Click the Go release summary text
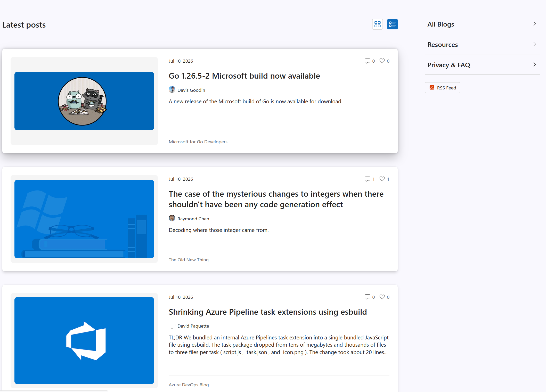The image size is (546, 392). click(x=255, y=102)
